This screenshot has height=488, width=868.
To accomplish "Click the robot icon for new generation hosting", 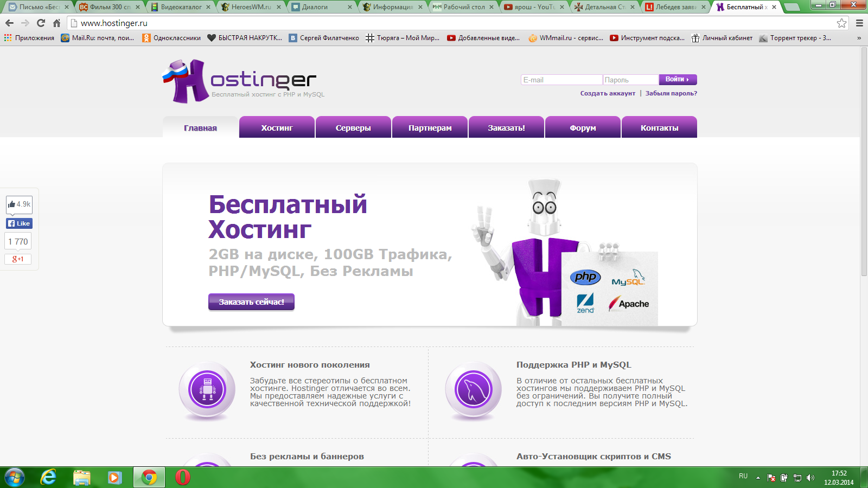I will point(207,389).
